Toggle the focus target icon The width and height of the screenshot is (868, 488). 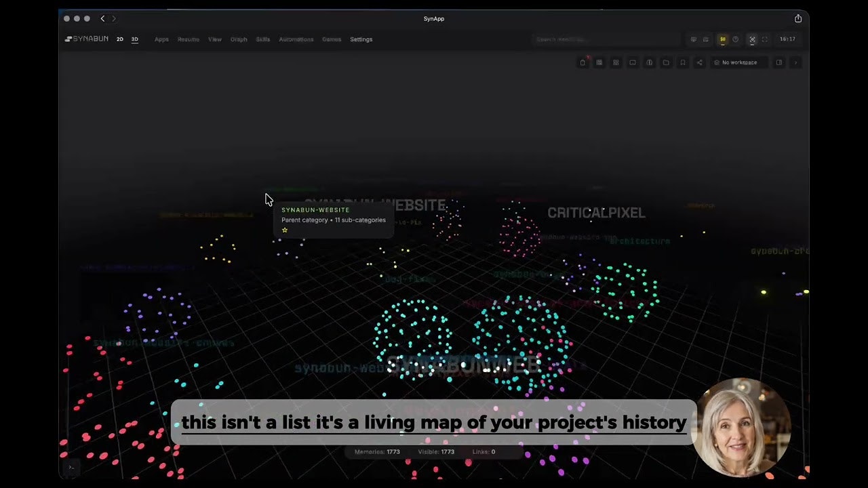[x=752, y=39]
